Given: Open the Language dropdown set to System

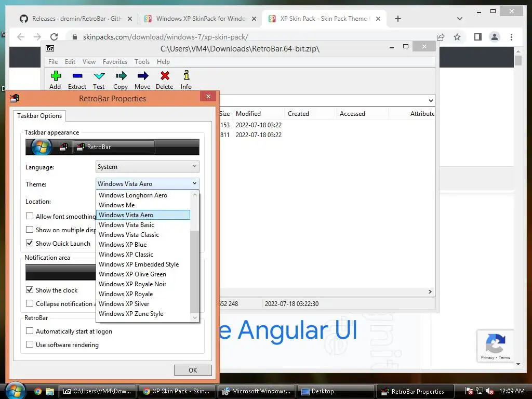Looking at the screenshot, I should [147, 167].
